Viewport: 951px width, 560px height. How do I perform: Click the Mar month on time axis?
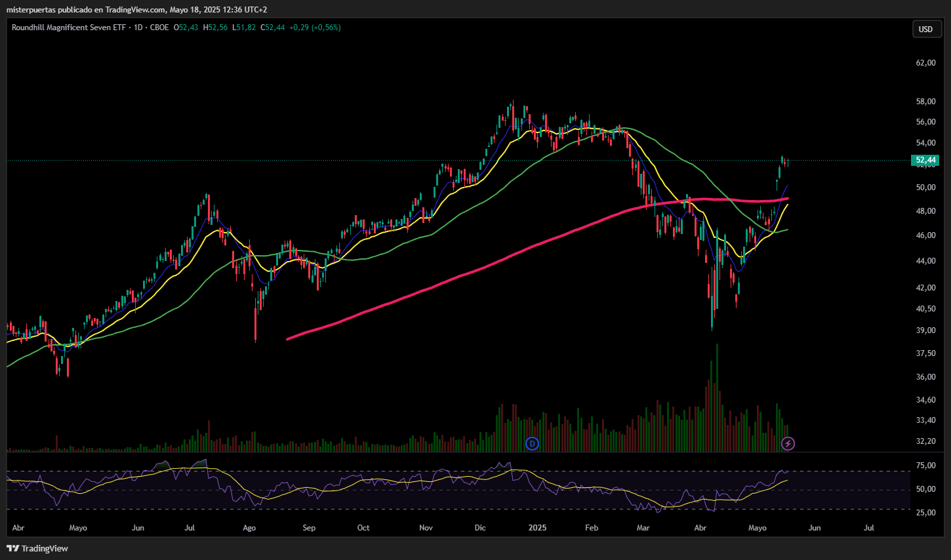[643, 528]
